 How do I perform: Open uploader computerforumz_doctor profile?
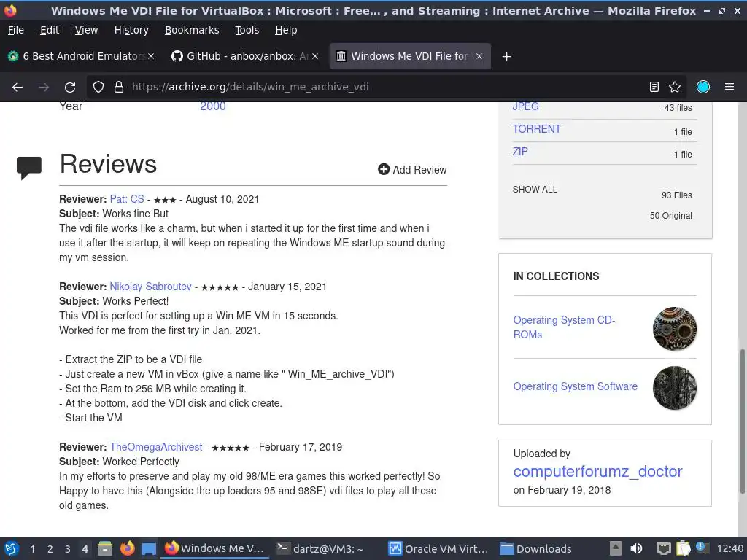(597, 472)
